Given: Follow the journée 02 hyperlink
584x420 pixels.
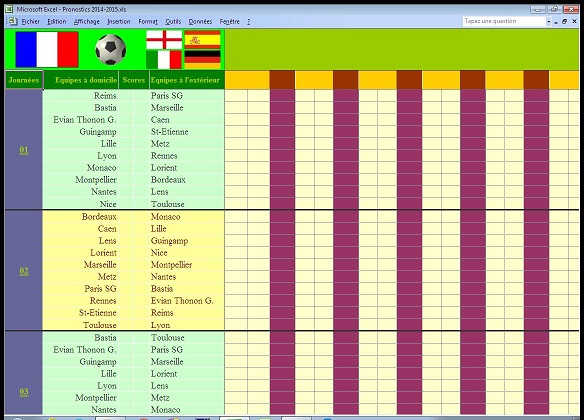Looking at the screenshot, I should tap(24, 271).
